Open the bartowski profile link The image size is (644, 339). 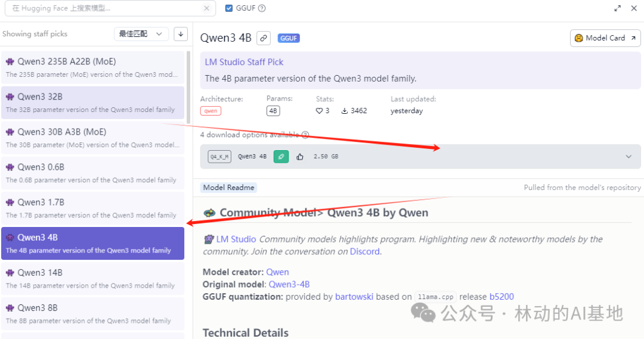(354, 297)
